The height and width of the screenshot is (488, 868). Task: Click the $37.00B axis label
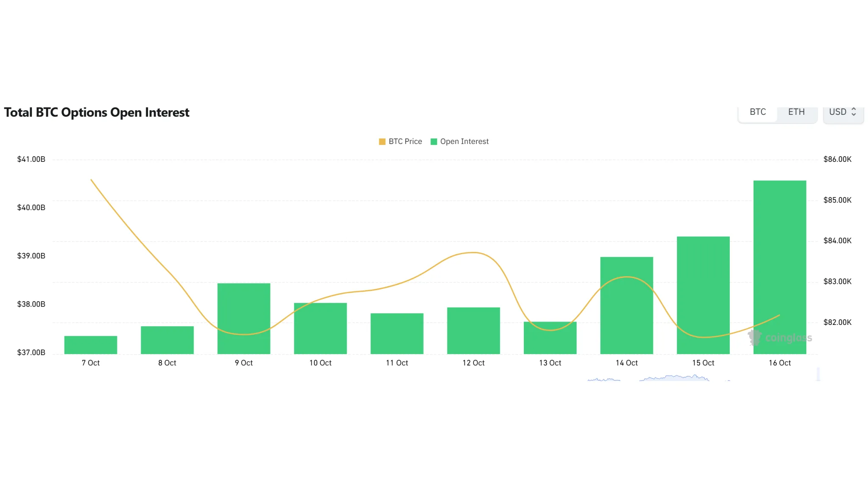tap(31, 352)
